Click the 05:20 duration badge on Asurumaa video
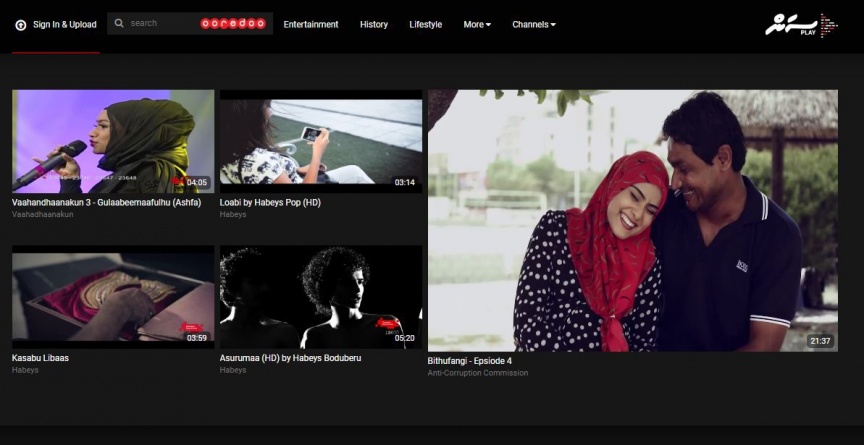864x445 pixels. coord(404,338)
